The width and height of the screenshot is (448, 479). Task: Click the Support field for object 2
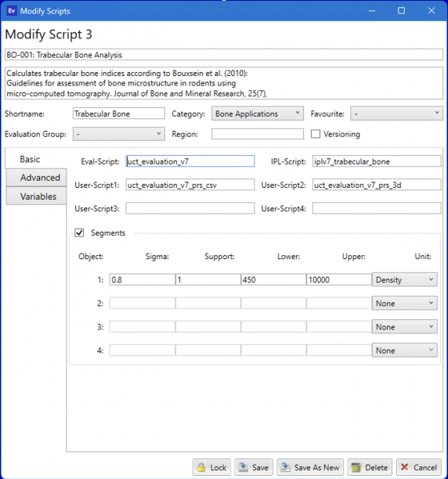tap(208, 303)
